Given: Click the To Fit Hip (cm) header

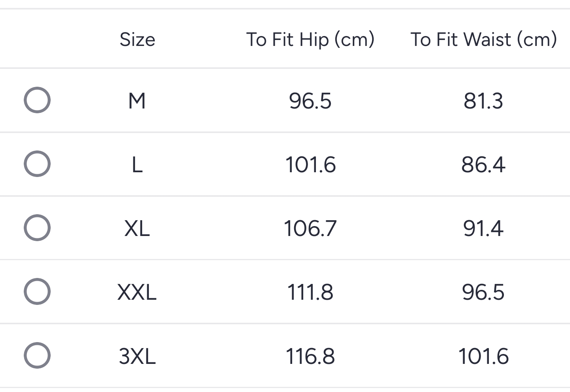Looking at the screenshot, I should click(311, 39).
